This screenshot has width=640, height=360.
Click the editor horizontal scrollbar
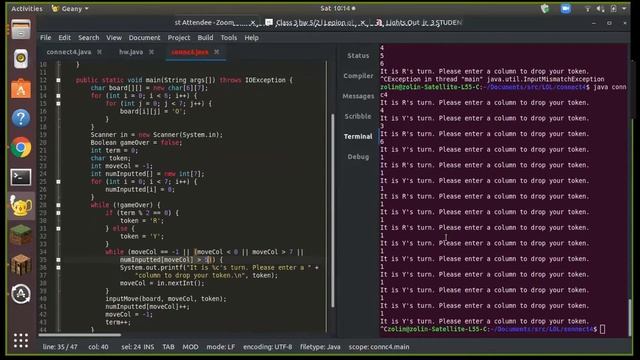click(x=80, y=335)
